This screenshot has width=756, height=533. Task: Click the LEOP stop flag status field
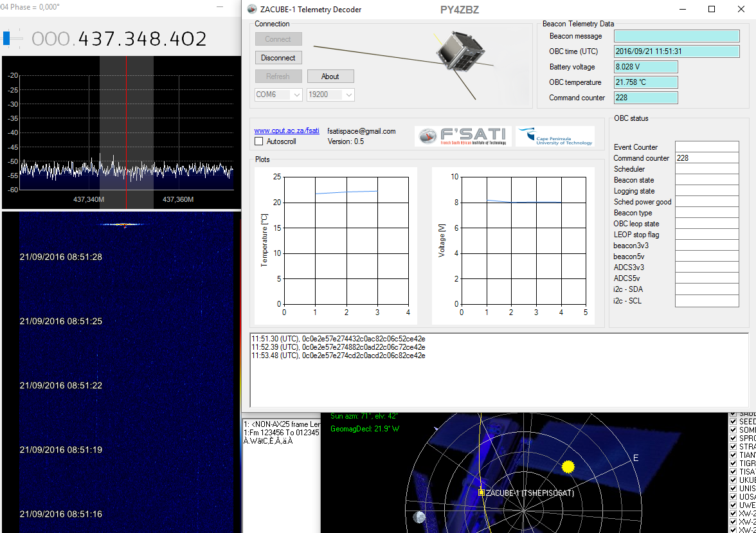pos(707,235)
